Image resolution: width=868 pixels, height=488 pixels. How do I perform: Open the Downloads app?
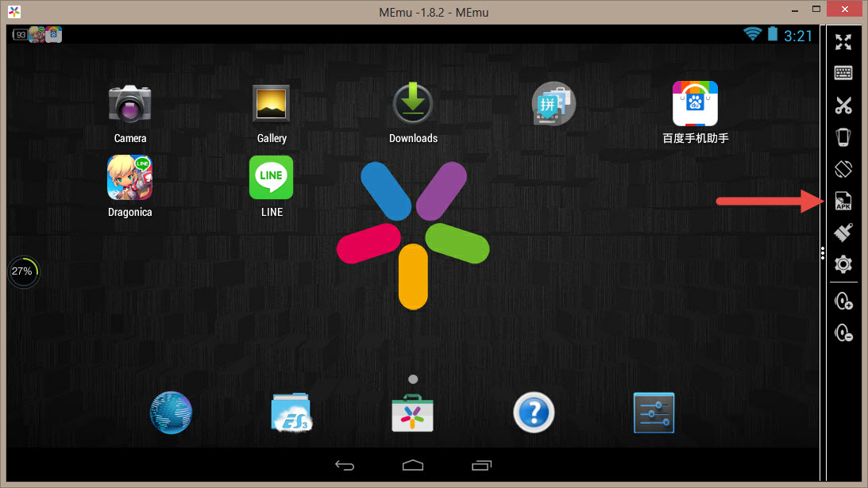(x=413, y=103)
